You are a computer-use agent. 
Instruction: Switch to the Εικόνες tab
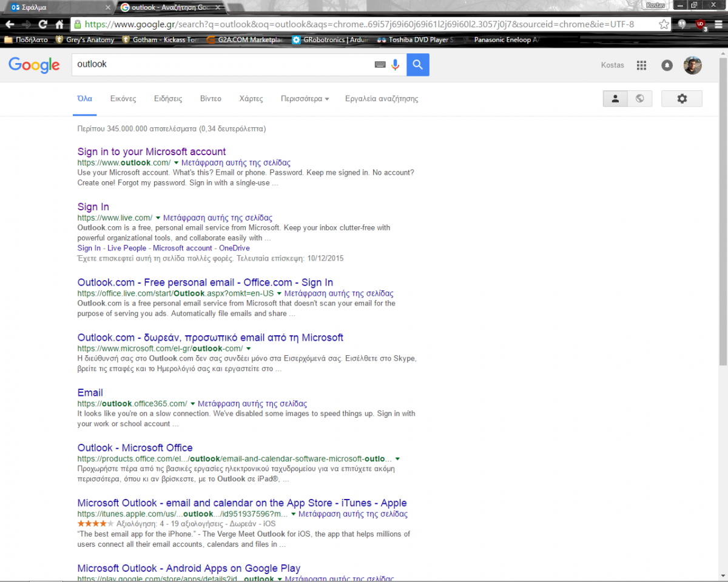(x=123, y=99)
